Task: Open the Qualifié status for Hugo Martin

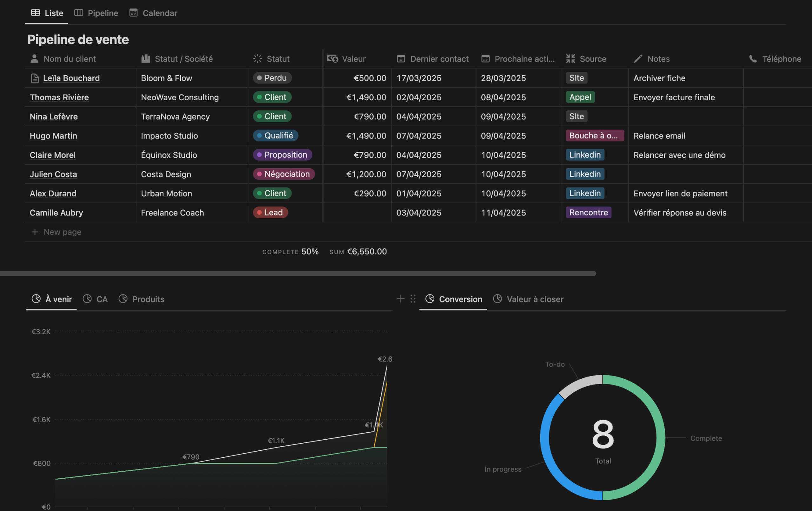Action: [275, 136]
